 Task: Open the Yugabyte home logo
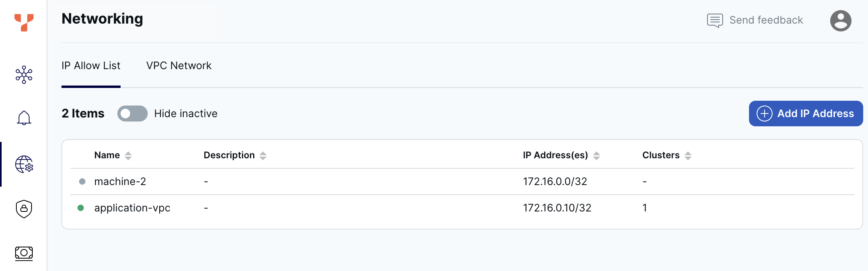click(x=24, y=23)
